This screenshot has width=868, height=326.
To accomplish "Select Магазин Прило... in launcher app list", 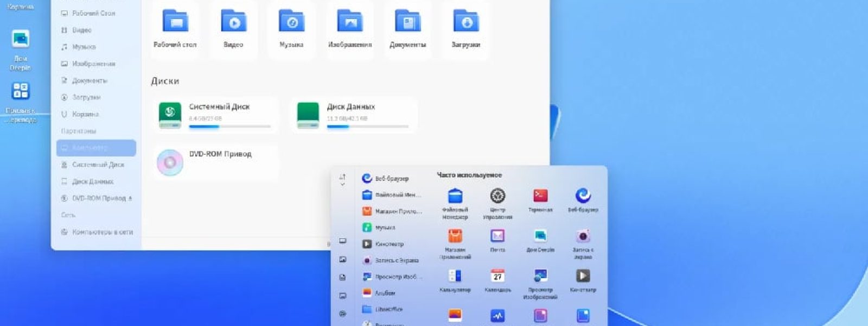I will [393, 211].
